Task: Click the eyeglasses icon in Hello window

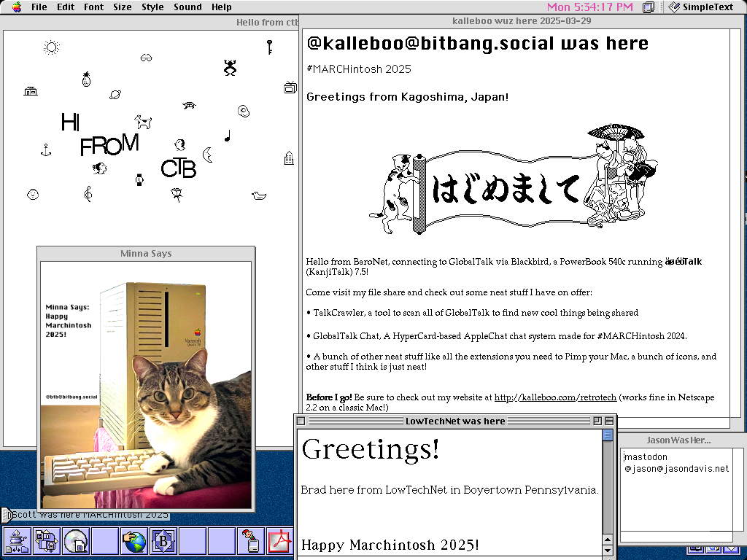Action: pyautogui.click(x=146, y=58)
